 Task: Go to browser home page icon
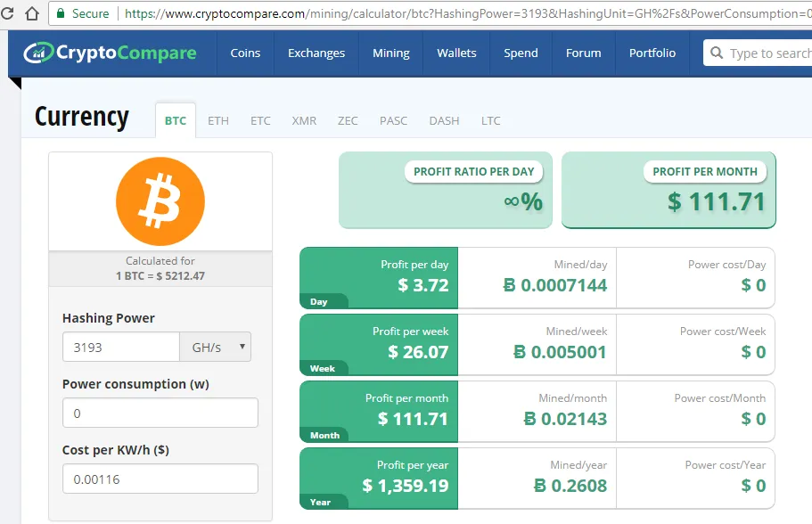click(x=32, y=13)
